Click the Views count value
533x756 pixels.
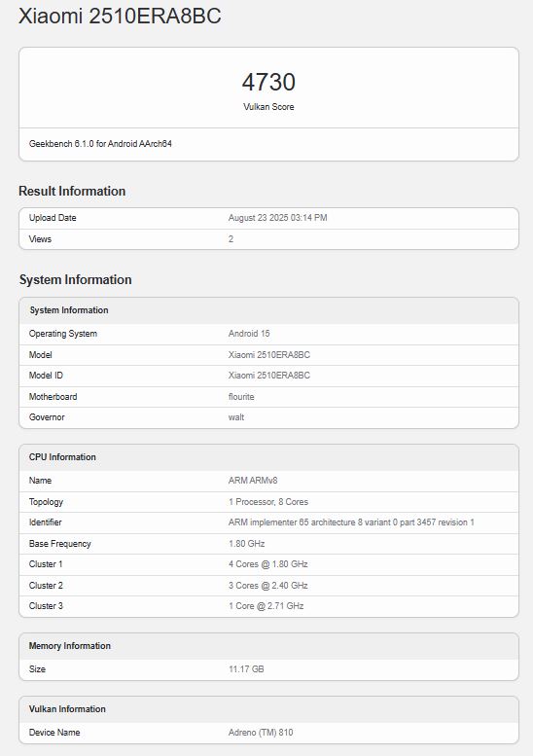[231, 239]
